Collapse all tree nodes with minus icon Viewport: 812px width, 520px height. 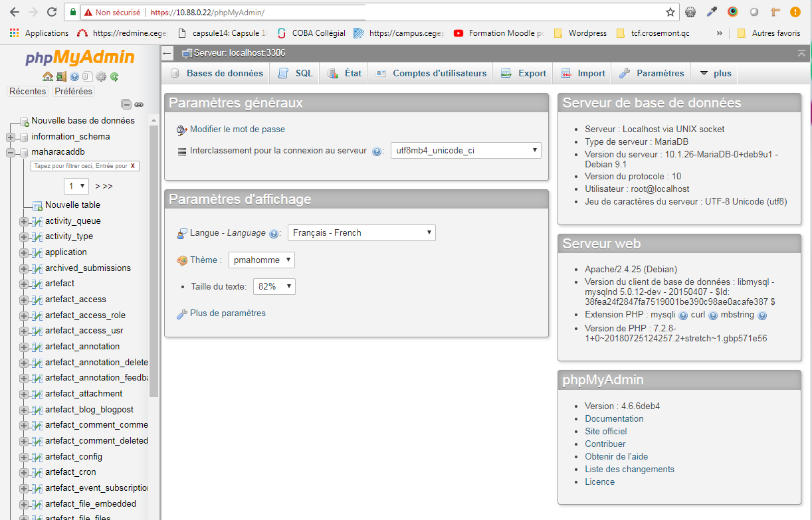[x=126, y=104]
